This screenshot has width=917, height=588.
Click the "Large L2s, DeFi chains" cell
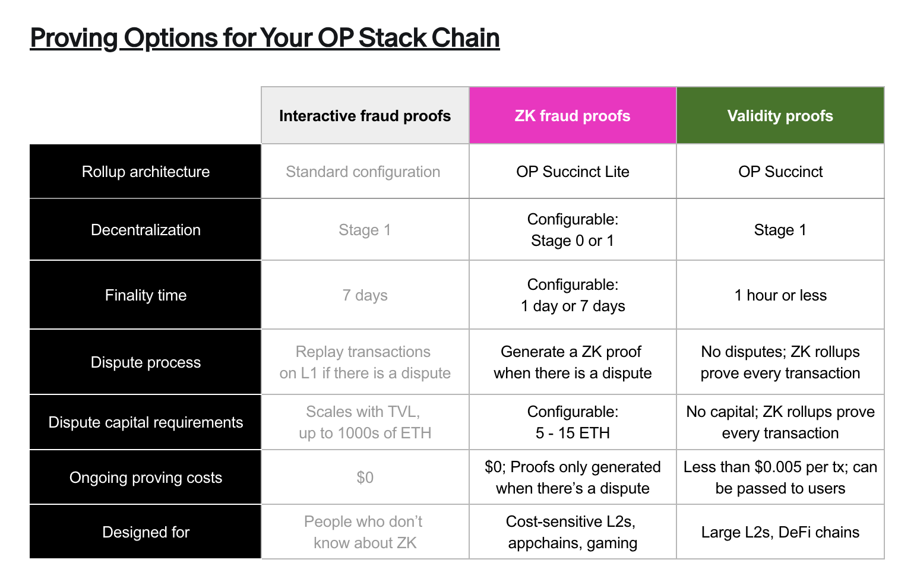[x=780, y=532]
